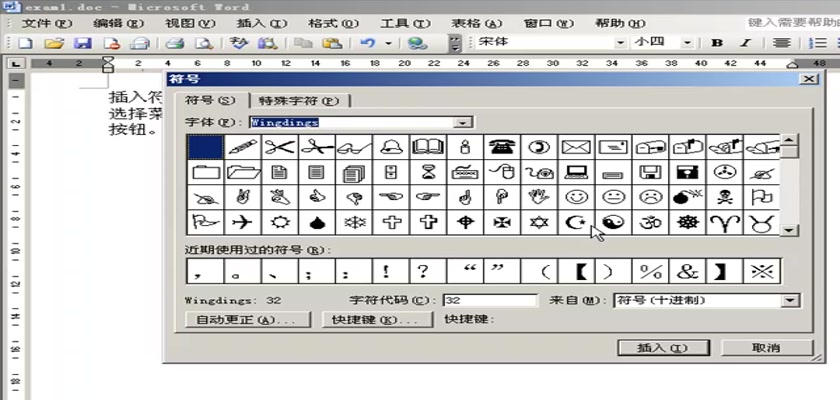The image size is (840, 400).
Task: Open the 格式 menu
Action: point(333,24)
